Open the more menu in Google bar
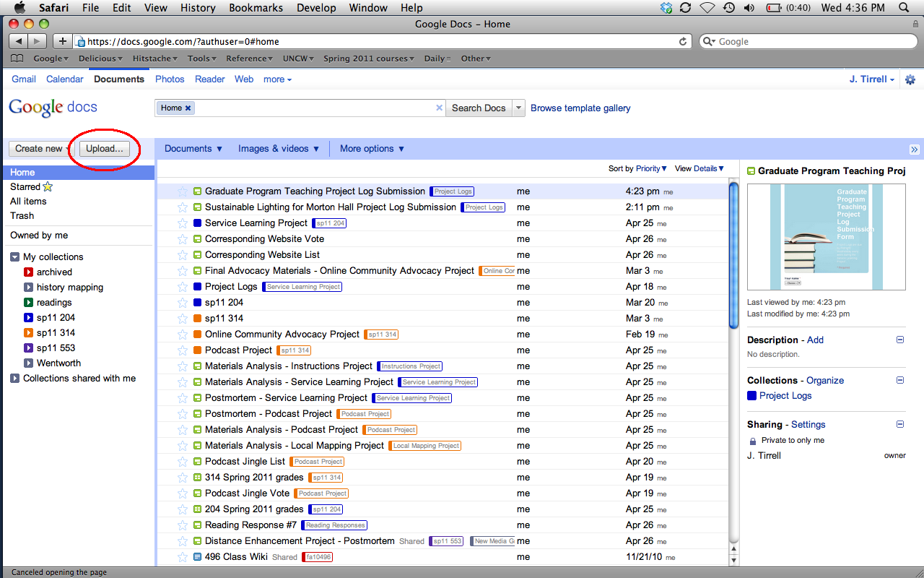 (277, 79)
